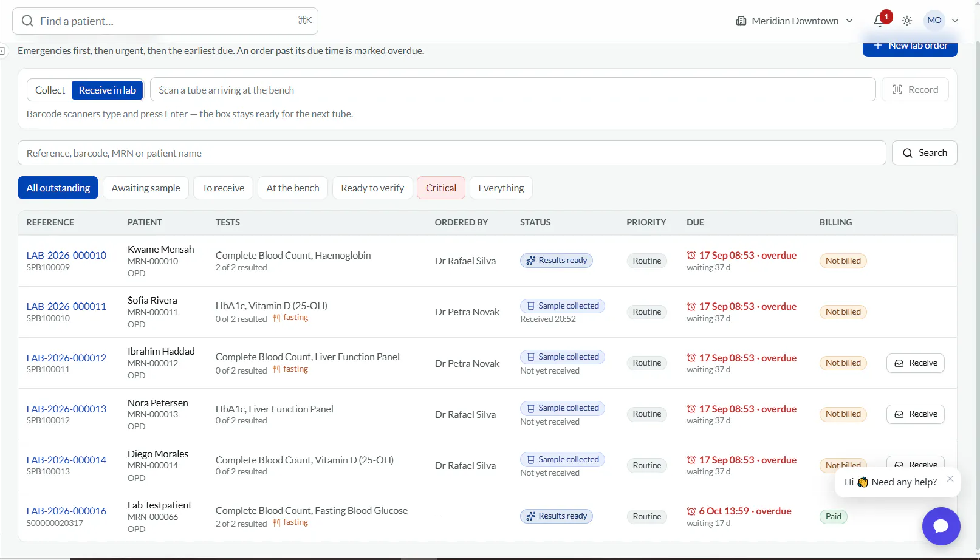Open order LAB-2026-000014
980x560 pixels.
66,460
